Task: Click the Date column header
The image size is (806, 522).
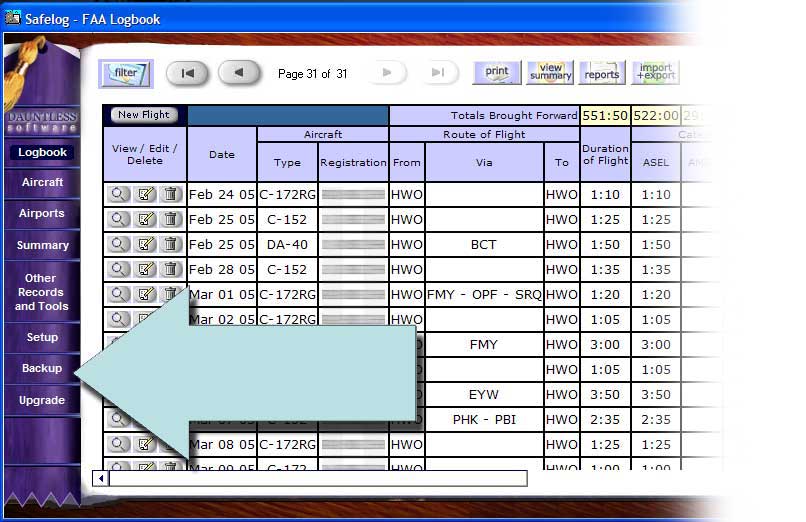Action: [x=222, y=154]
